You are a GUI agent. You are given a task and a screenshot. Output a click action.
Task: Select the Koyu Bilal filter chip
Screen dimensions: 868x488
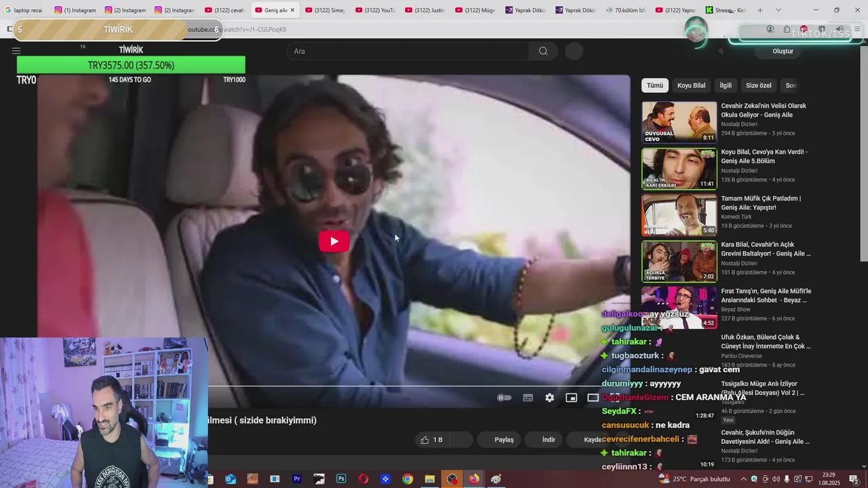(x=691, y=85)
